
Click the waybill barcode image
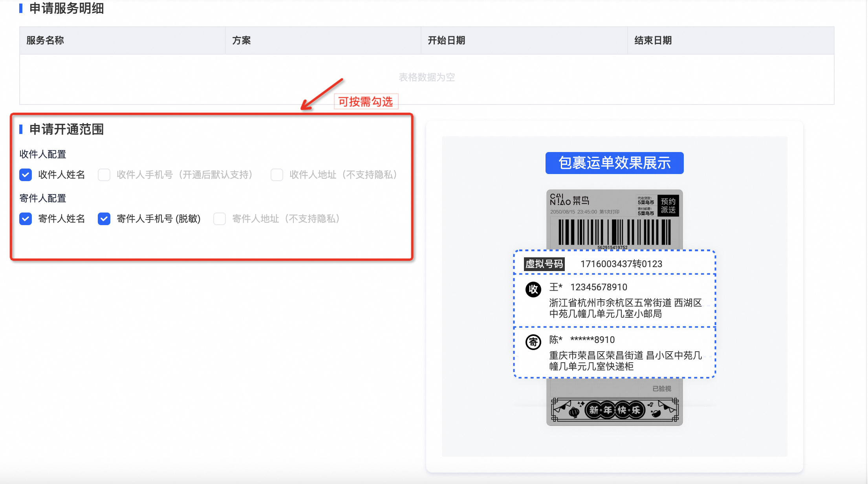tap(615, 232)
